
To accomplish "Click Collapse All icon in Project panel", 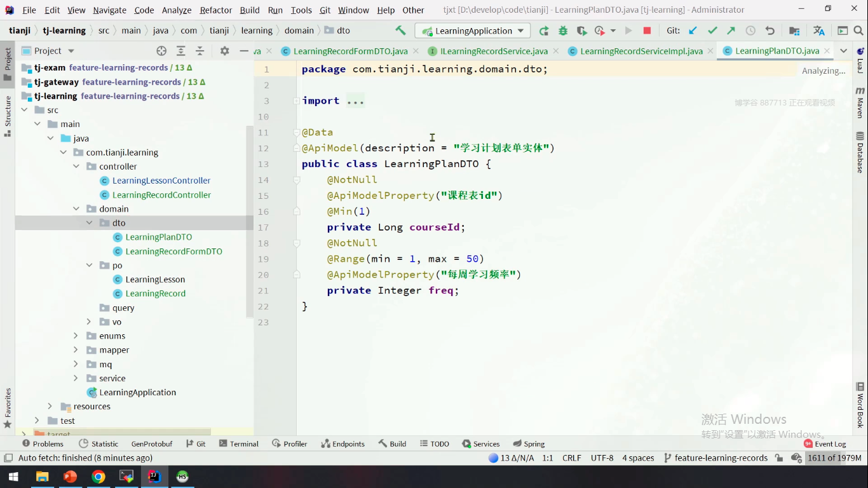I will (200, 51).
